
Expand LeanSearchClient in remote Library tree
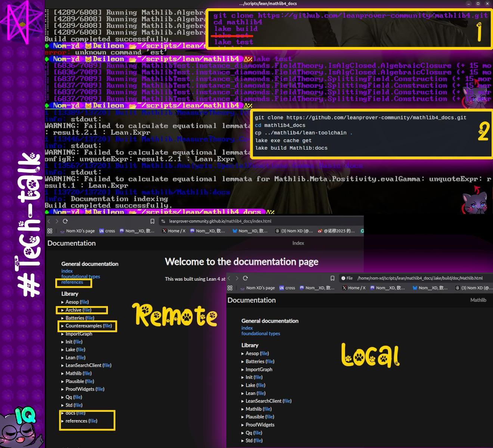click(62, 365)
